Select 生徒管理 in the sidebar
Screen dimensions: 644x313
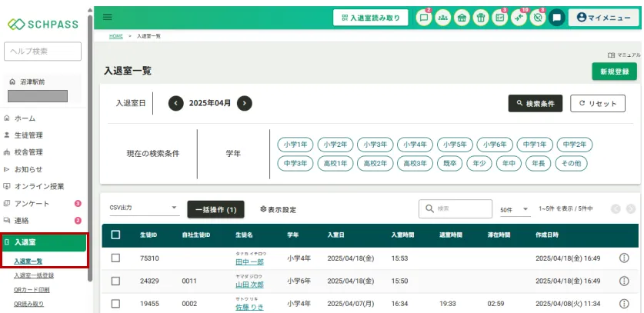coord(29,135)
